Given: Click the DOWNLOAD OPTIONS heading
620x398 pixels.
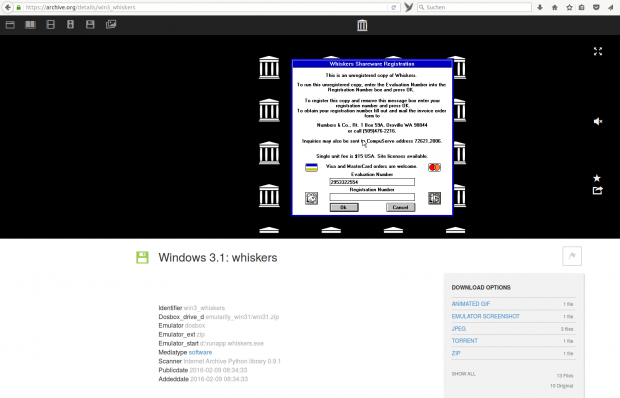Looking at the screenshot, I should point(481,287).
